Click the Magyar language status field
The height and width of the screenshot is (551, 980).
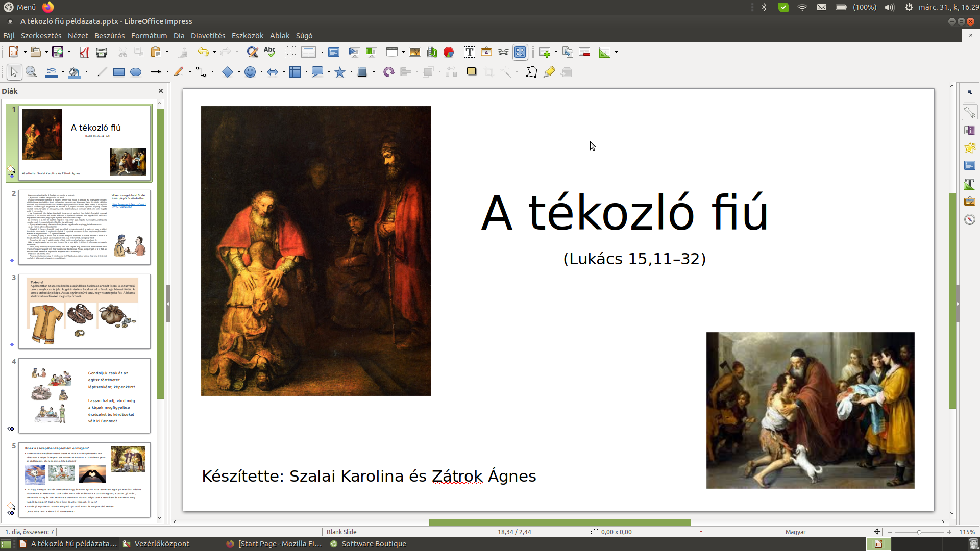point(795,532)
